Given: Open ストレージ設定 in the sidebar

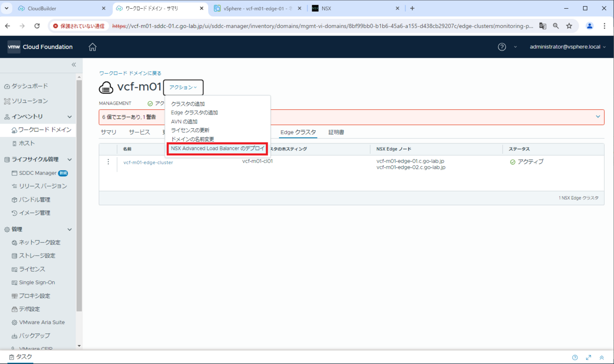Looking at the screenshot, I should click(33, 256).
